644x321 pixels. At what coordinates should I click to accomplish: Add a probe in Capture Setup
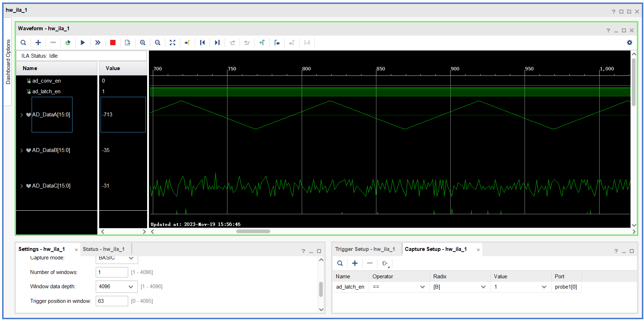[355, 263]
